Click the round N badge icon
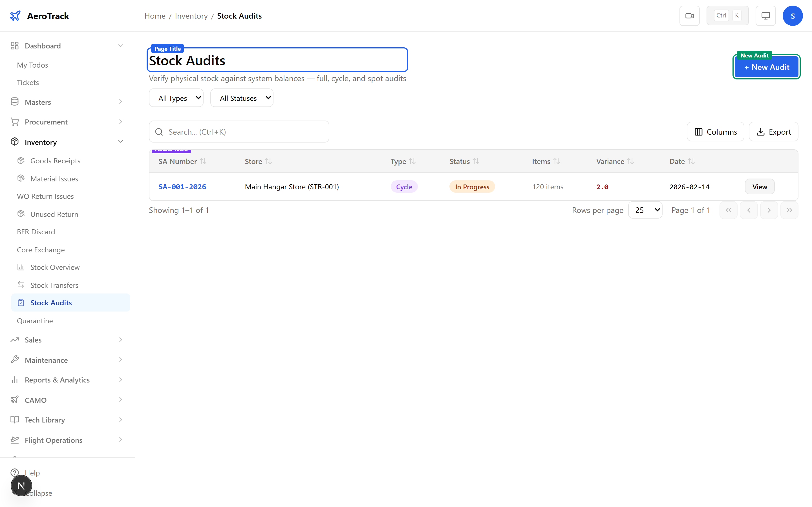This screenshot has height=507, width=812. click(21, 485)
